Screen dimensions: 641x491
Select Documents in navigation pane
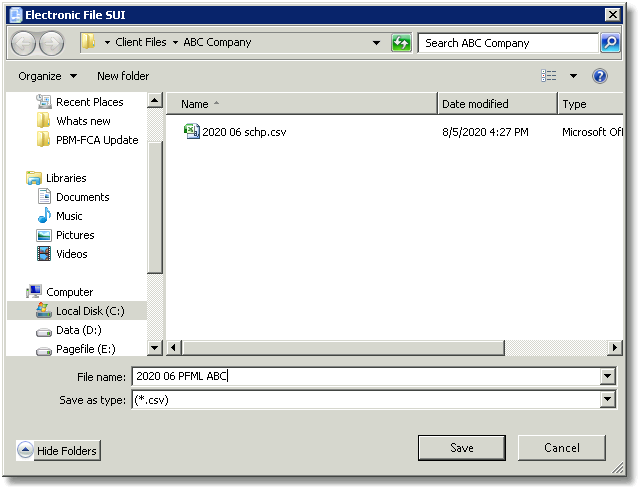[x=83, y=197]
